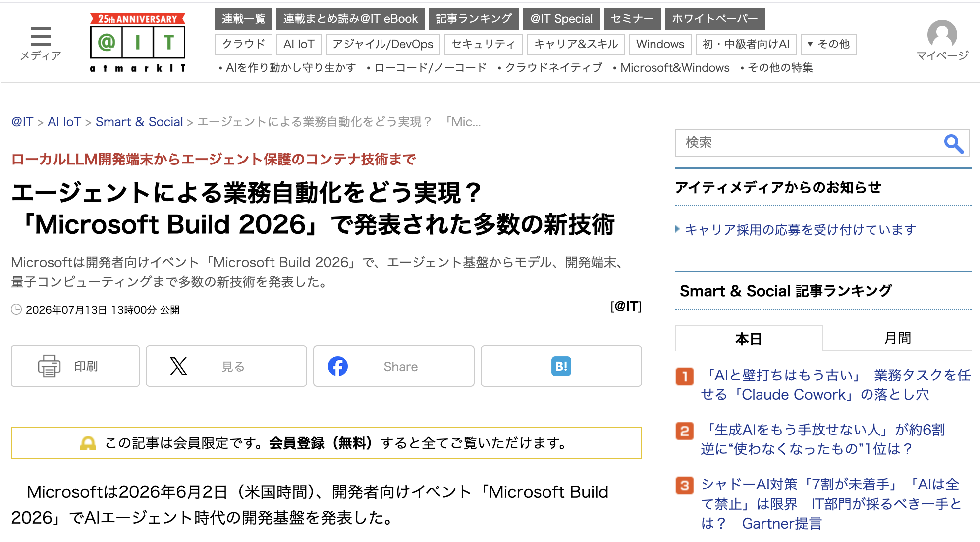980x542 pixels.
Task: Click the number 3 ranking badge
Action: tap(685, 485)
